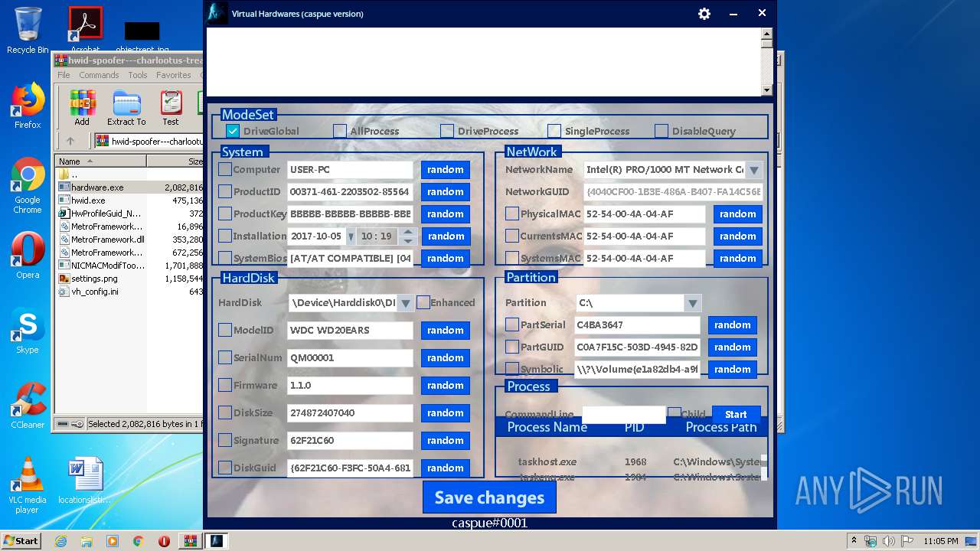This screenshot has width=980, height=551.
Task: Open Internet Explorer from taskbar
Action: [60, 541]
